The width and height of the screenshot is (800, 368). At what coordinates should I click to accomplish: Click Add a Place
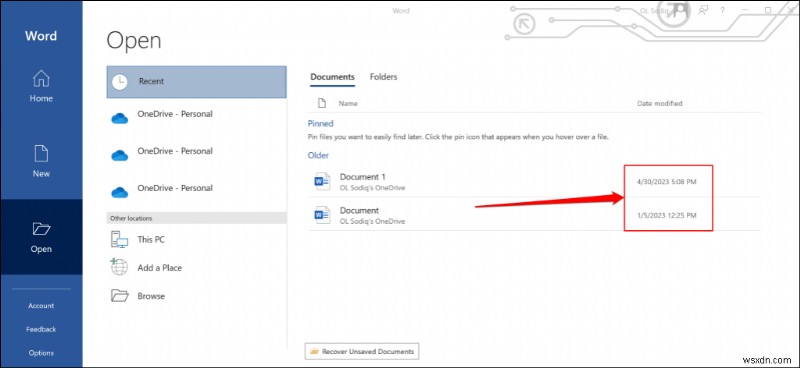(196, 267)
